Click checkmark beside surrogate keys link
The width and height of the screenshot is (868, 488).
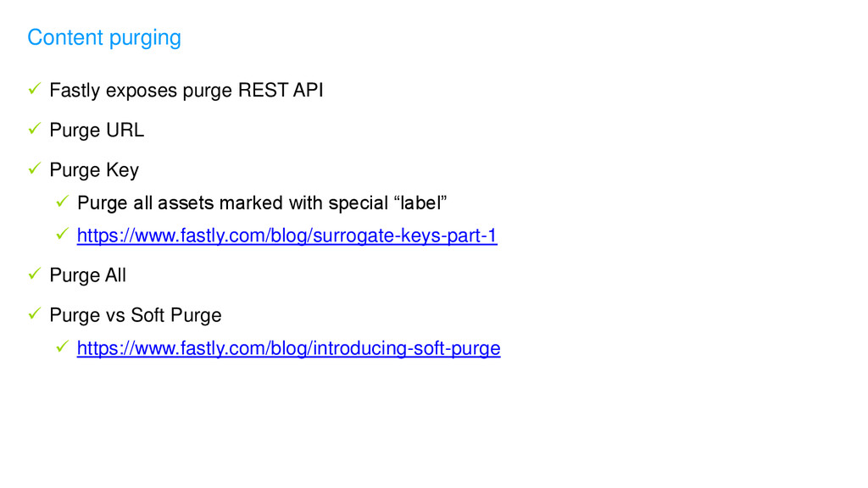coord(62,234)
